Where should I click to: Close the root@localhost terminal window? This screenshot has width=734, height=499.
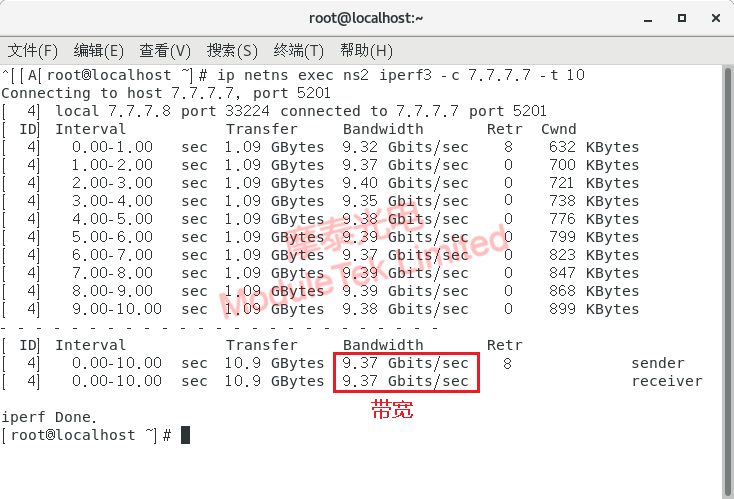714,18
